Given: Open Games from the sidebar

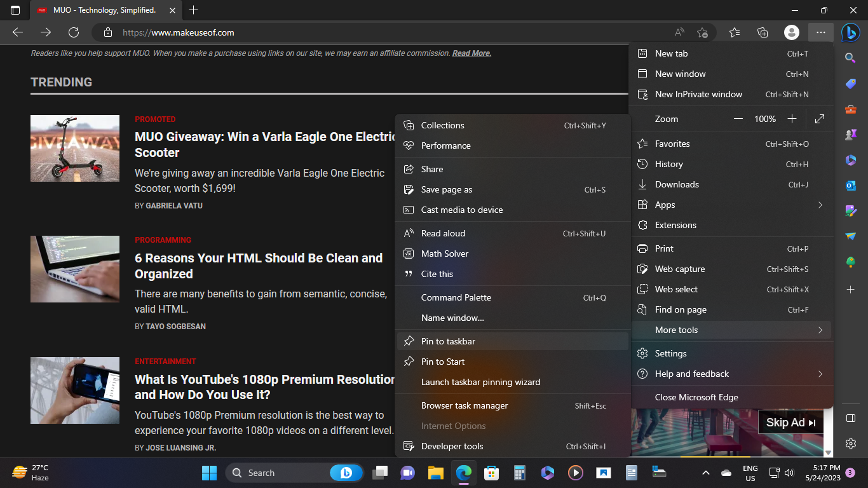Looking at the screenshot, I should [851, 134].
